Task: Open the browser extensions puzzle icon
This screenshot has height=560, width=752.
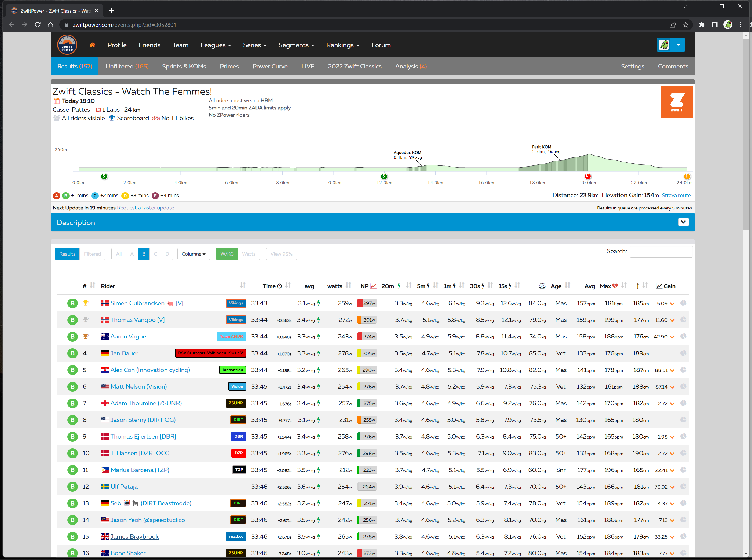Action: coord(702,25)
